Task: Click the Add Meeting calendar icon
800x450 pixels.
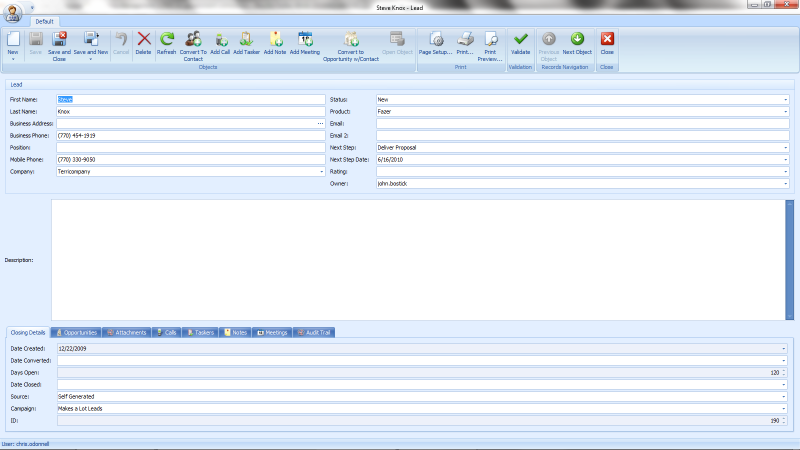Action: [x=305, y=41]
